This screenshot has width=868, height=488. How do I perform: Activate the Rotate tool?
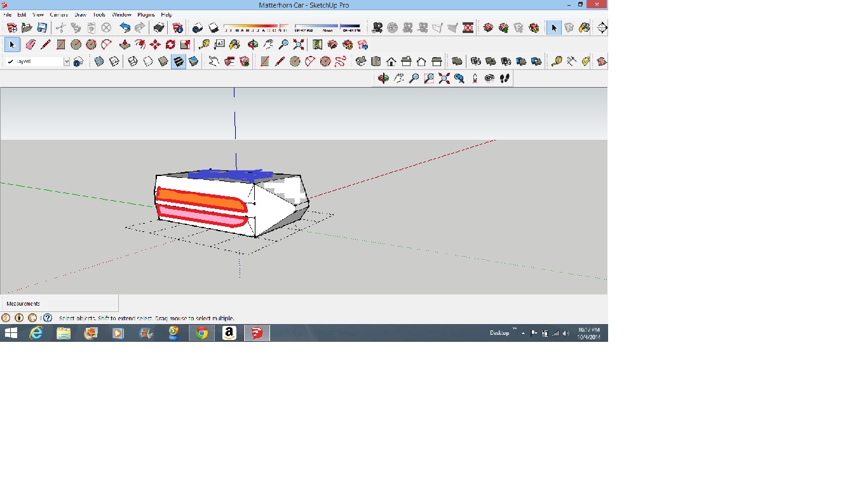tap(170, 44)
